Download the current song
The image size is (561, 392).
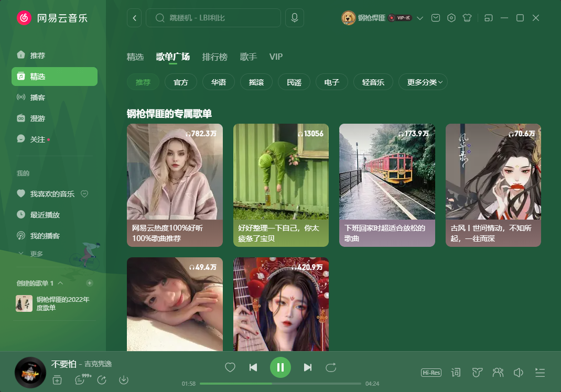(124, 380)
